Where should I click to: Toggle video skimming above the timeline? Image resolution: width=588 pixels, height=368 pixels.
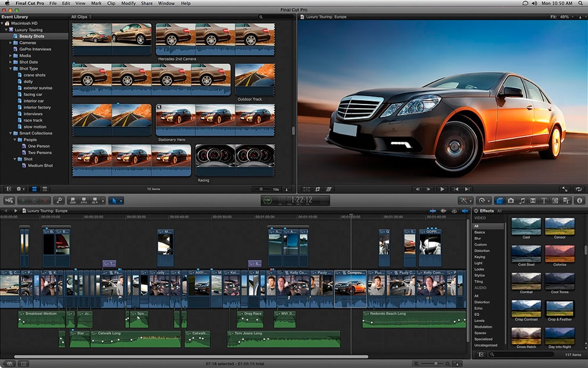tap(433, 211)
